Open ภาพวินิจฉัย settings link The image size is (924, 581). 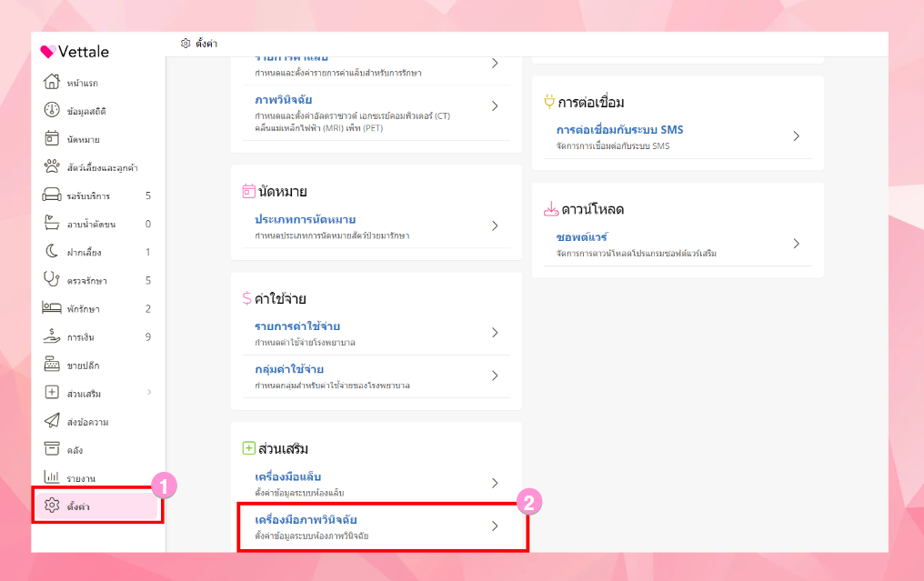pyautogui.click(x=284, y=100)
